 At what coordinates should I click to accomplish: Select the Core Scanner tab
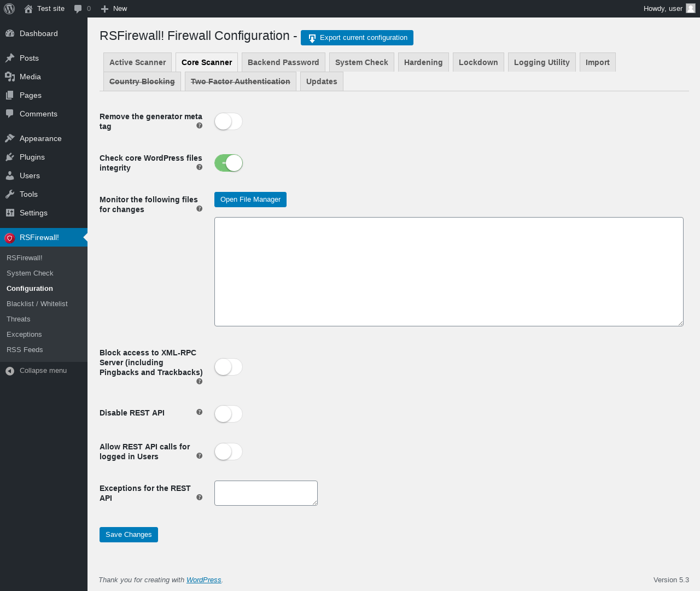click(207, 62)
